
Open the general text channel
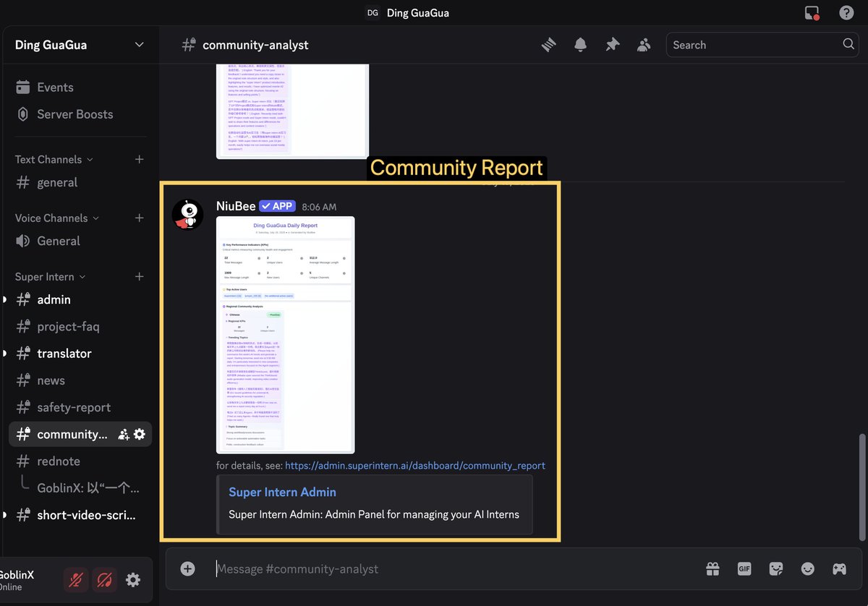80,182
